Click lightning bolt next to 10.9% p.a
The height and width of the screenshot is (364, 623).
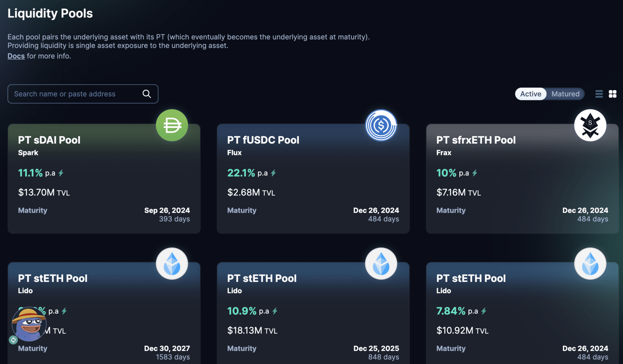[275, 311]
